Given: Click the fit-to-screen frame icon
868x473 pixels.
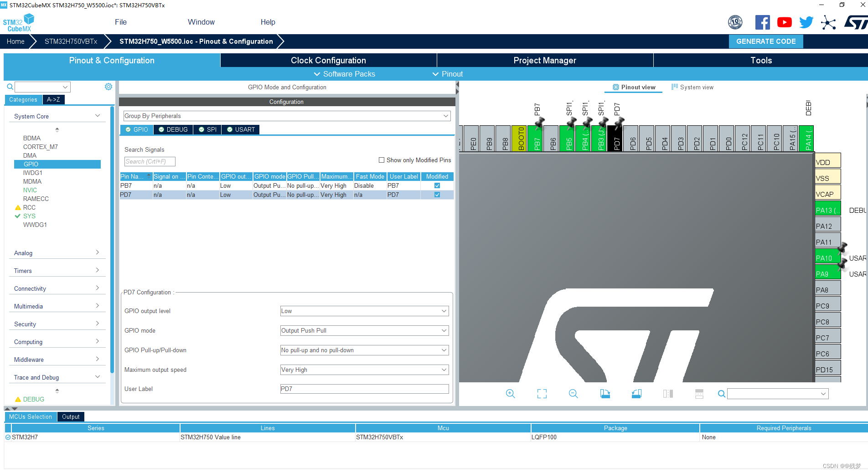Looking at the screenshot, I should click(542, 394).
